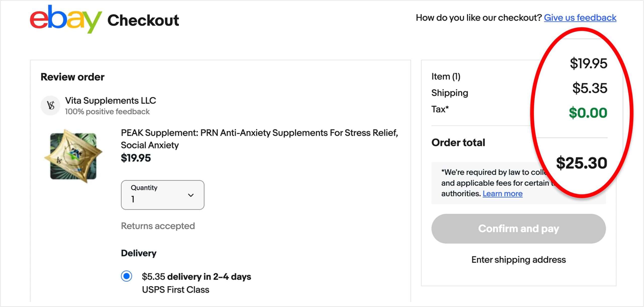This screenshot has height=307, width=644.
Task: Click the Vita Supplements seller avatar icon
Action: point(51,105)
